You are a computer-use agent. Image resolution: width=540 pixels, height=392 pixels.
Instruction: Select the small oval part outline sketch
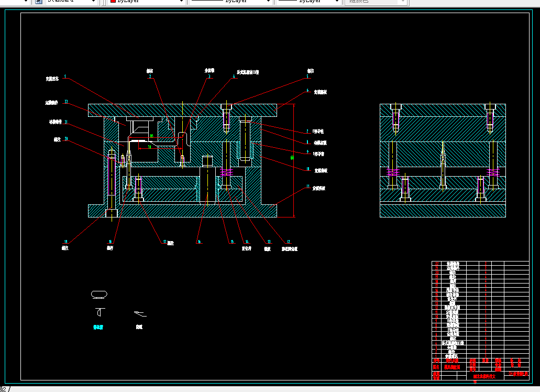[99, 295]
